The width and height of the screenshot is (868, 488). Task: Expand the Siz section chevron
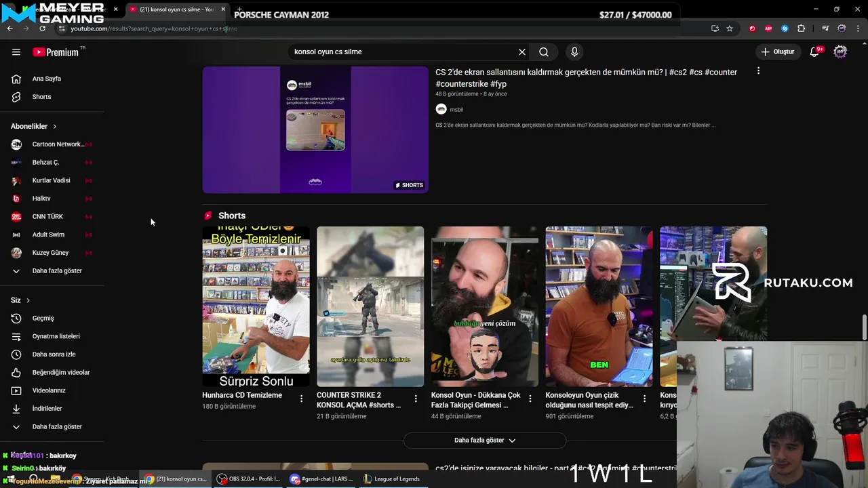28,300
